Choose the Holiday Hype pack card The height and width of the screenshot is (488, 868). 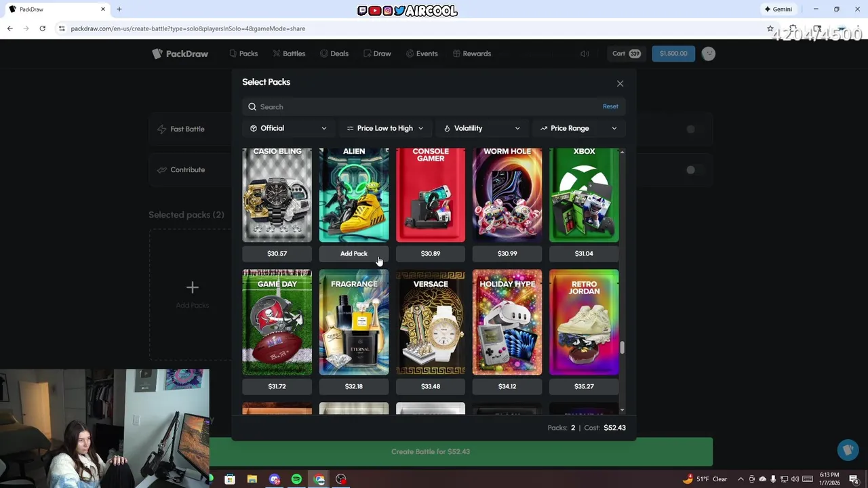coord(507,323)
